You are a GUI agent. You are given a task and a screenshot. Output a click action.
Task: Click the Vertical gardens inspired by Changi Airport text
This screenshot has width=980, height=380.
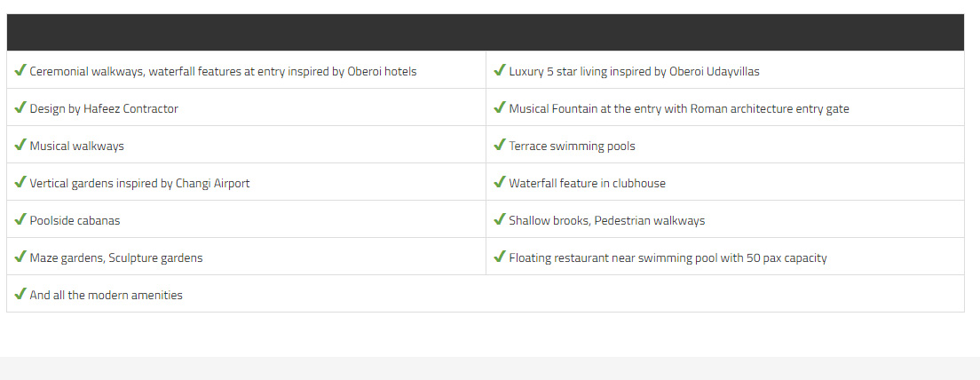139,183
